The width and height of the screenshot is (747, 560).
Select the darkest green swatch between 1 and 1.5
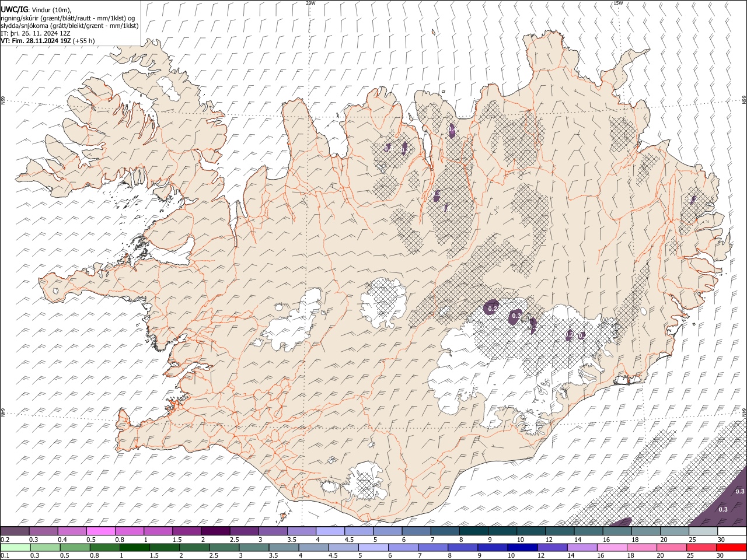pyautogui.click(x=135, y=547)
